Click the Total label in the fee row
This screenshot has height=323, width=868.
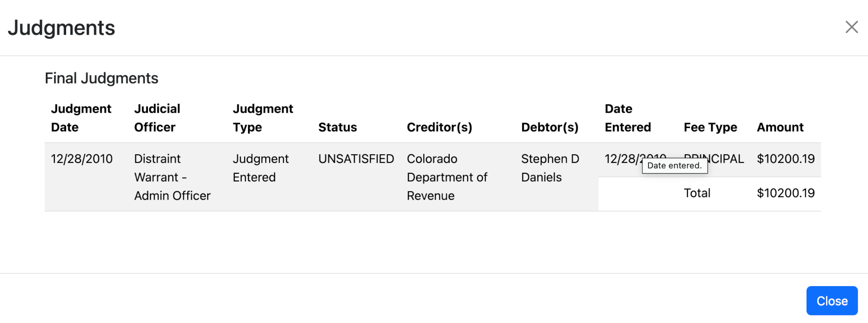697,193
